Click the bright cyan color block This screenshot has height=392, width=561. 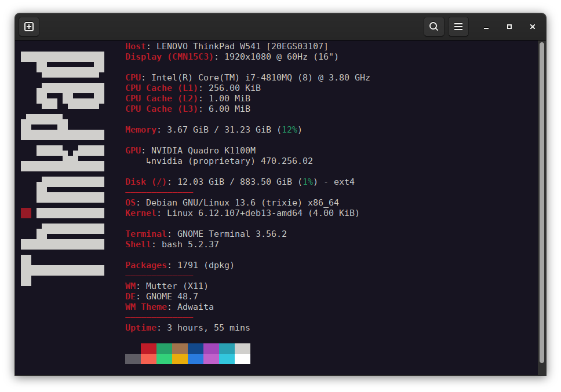click(x=227, y=359)
